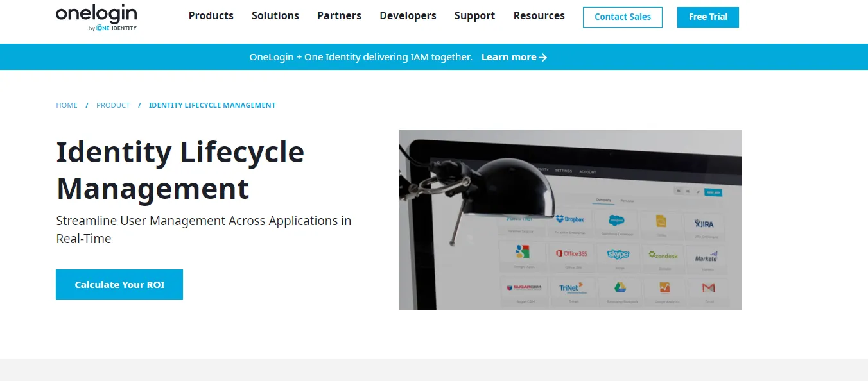
Task: Click the Google Apps icon in image
Action: pos(522,251)
